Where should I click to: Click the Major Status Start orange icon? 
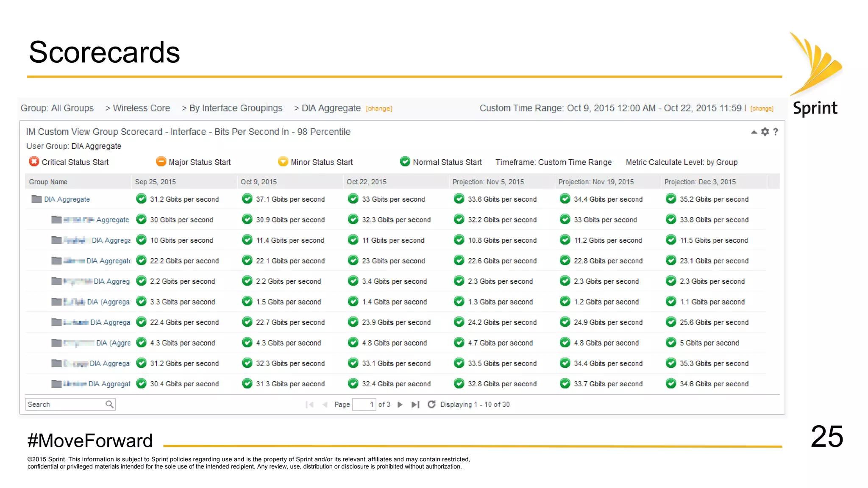click(161, 161)
